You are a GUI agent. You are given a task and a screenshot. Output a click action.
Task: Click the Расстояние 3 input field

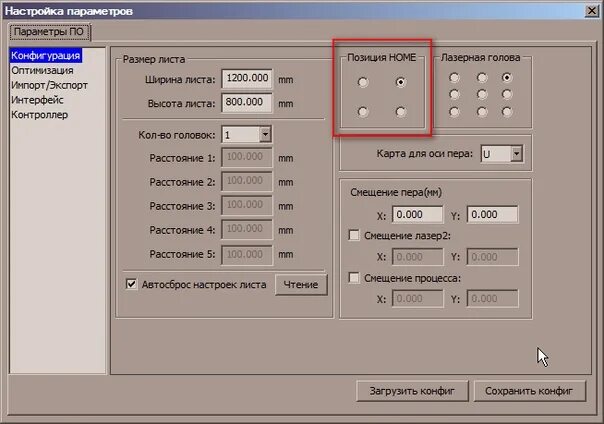247,205
